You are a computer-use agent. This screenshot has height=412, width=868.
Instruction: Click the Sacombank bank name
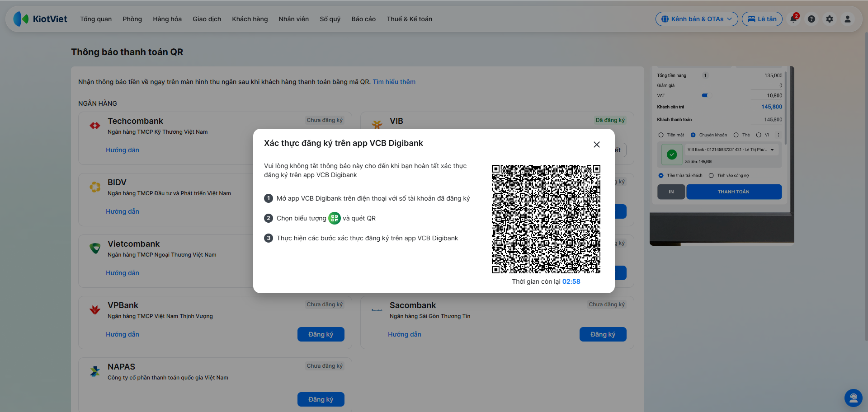pos(413,305)
